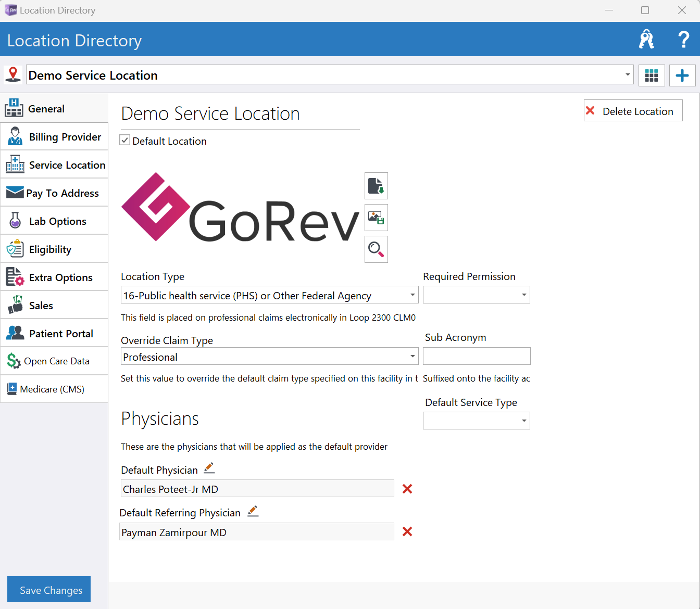Image resolution: width=700 pixels, height=609 pixels.
Task: Remove Charles Poteet-Jr MD with red X
Action: coord(407,489)
